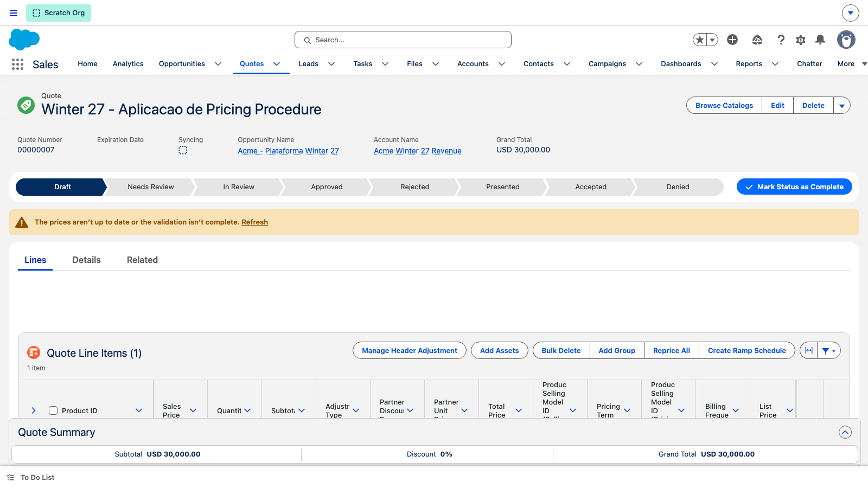Select the Needs Review status stage
868x488 pixels.
point(151,187)
